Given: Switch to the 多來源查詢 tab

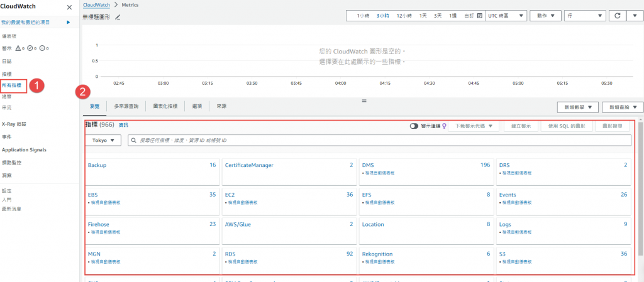Looking at the screenshot, I should (126, 106).
